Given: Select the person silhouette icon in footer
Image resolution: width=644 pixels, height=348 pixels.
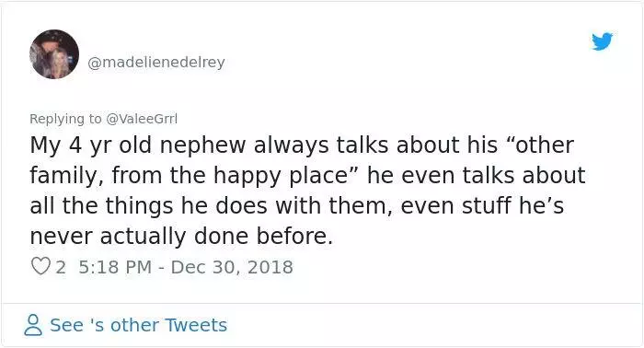Looking at the screenshot, I should (x=33, y=325).
